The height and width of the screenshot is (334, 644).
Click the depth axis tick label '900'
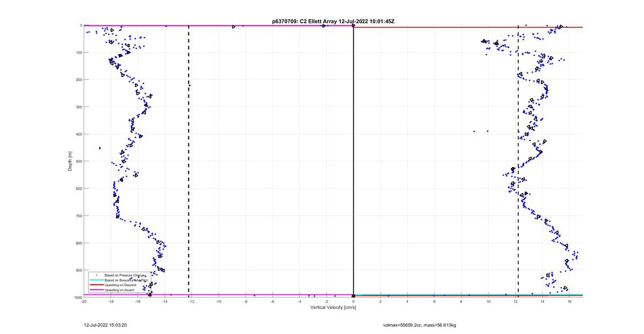tap(78, 270)
